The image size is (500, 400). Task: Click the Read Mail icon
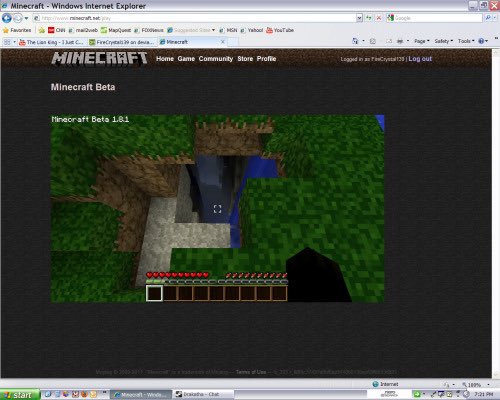point(389,41)
